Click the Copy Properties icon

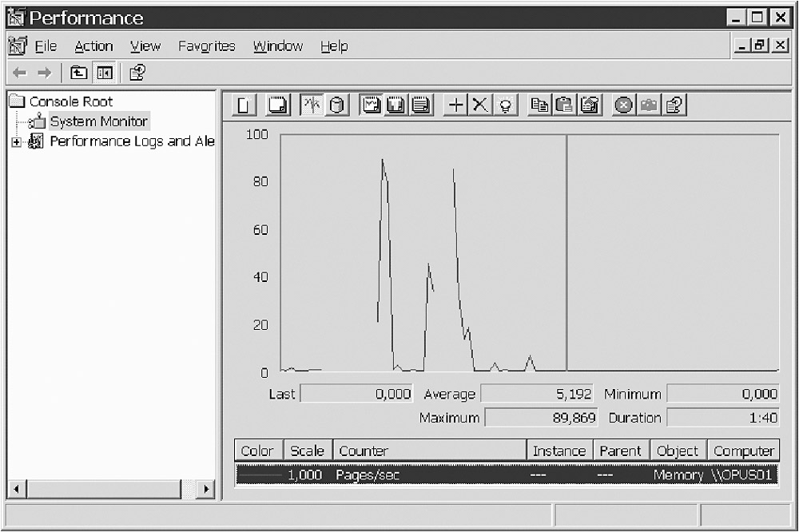540,105
